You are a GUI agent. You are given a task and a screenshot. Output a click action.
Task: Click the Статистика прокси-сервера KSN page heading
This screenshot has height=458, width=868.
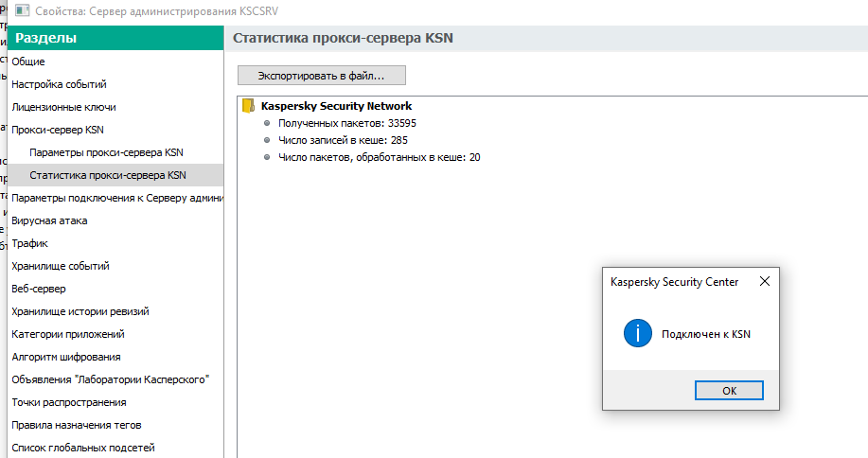pos(343,38)
